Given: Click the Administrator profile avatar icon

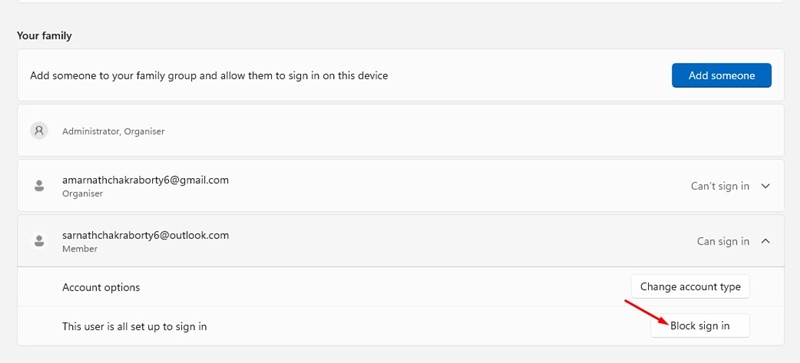Looking at the screenshot, I should 39,131.
